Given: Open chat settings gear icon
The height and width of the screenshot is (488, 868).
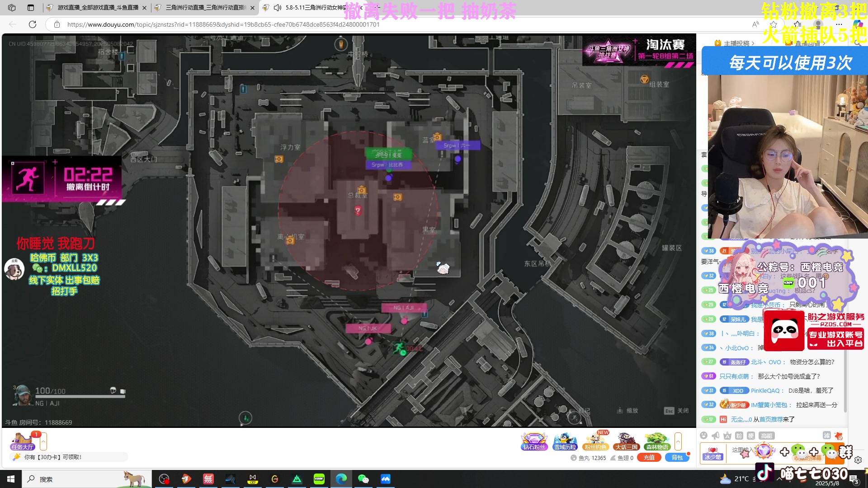Looking at the screenshot, I should [858, 460].
